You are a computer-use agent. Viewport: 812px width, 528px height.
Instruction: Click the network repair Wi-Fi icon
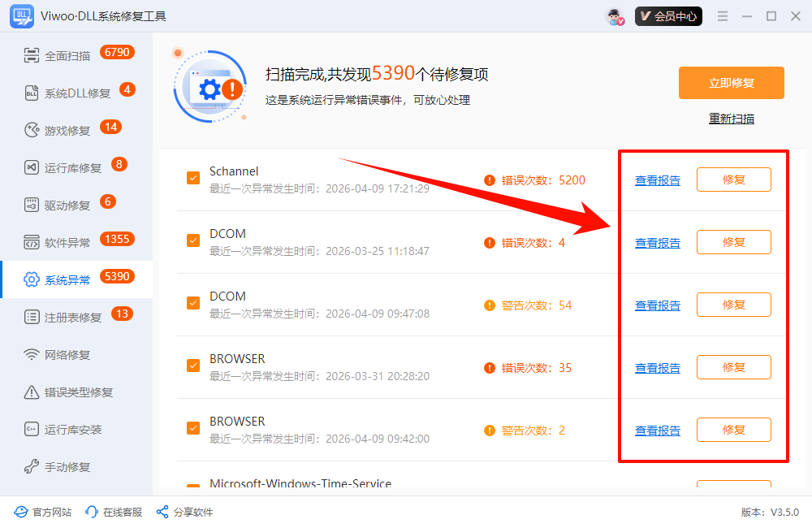coord(32,354)
